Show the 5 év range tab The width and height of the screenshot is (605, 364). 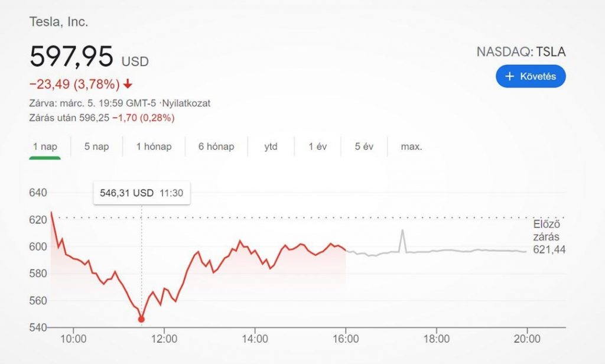366,147
